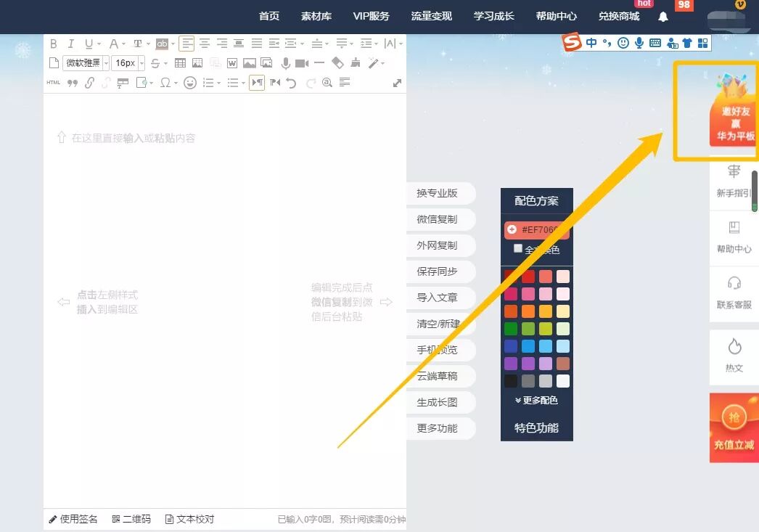Click the 保存同步 button
Image resolution: width=759 pixels, height=532 pixels.
click(x=437, y=271)
